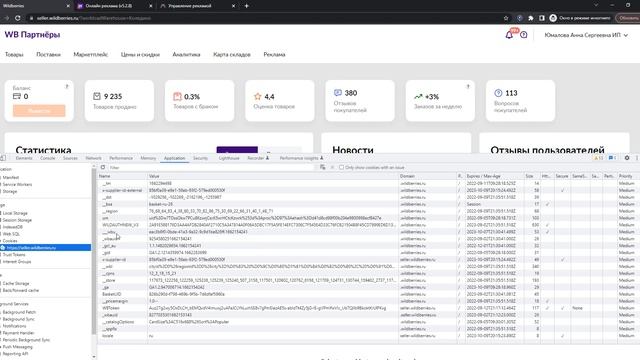Switch to the Recorder DevTools tab

pyautogui.click(x=258, y=158)
